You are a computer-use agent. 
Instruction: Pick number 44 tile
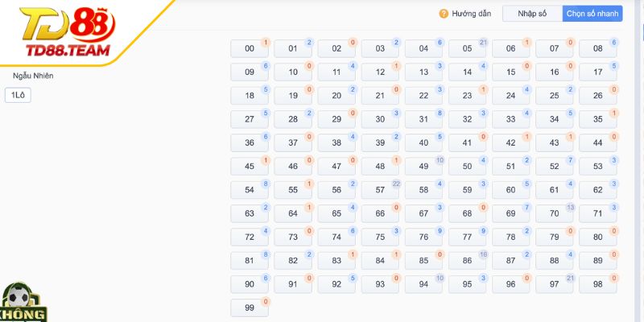597,143
